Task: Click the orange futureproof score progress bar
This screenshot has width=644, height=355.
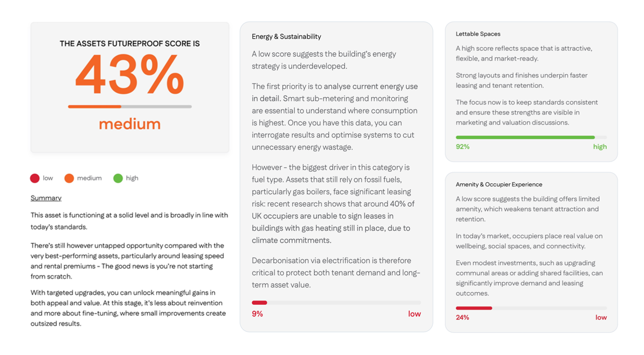Action: [130, 107]
